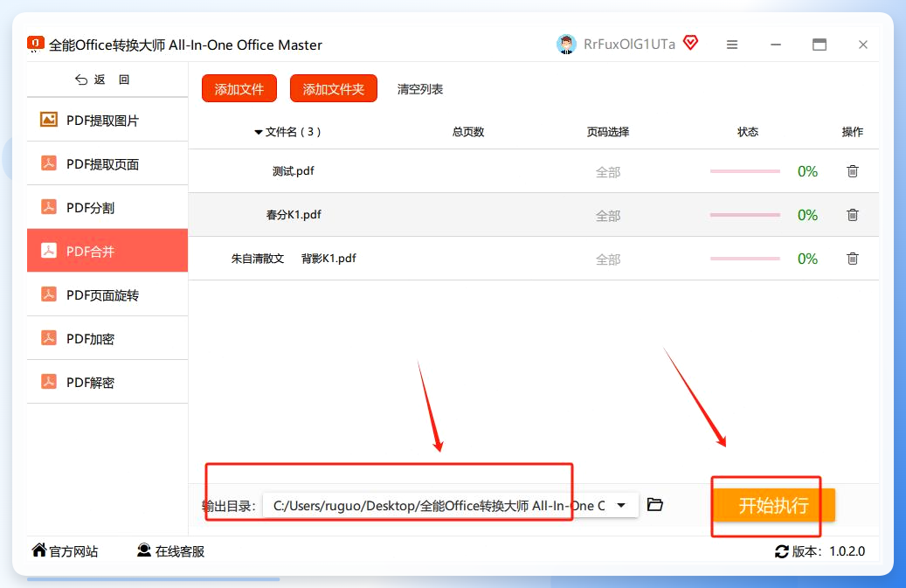The height and width of the screenshot is (588, 906).
Task: Open the 官方网站 link
Action: [x=65, y=550]
